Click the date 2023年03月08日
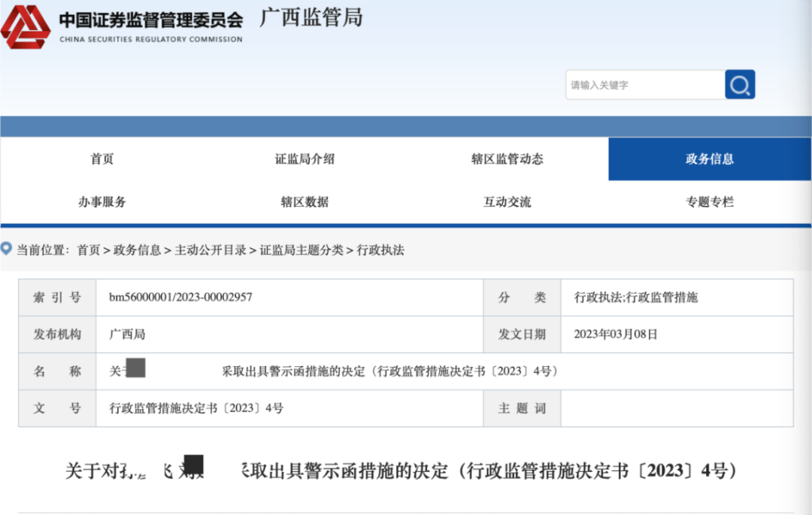Viewport: 812px width, 515px height. pos(616,335)
